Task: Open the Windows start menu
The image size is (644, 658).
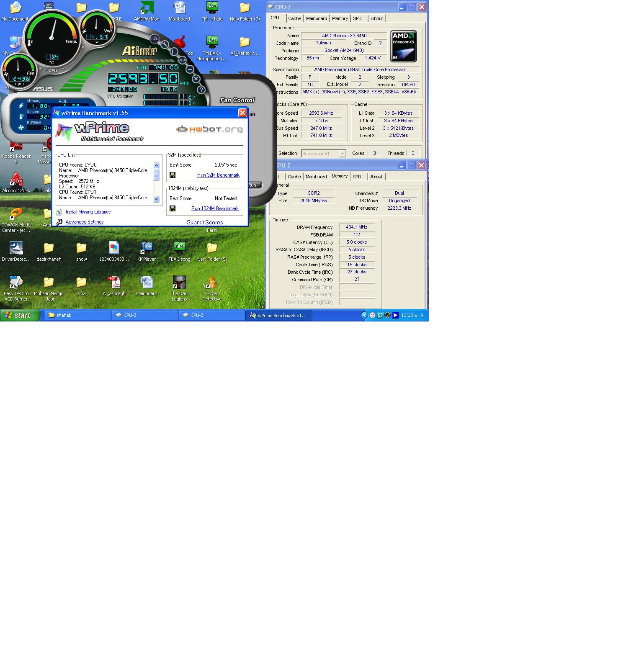Action: tap(20, 315)
